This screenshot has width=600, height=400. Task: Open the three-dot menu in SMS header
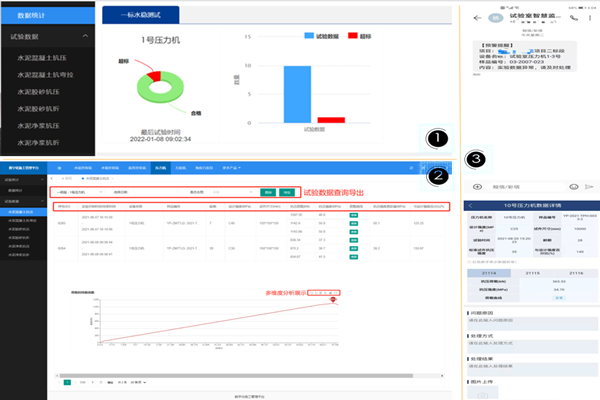pos(590,18)
